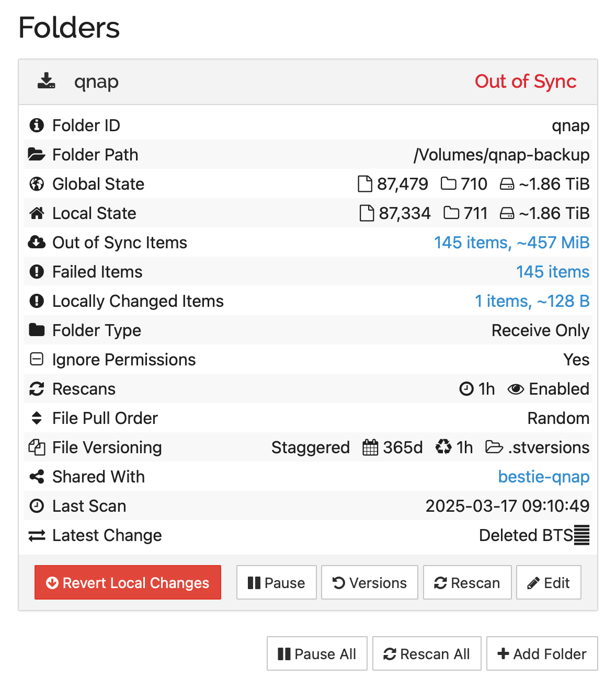The image size is (616, 690).
Task: Click the Global State globe icon
Action: coord(37,184)
